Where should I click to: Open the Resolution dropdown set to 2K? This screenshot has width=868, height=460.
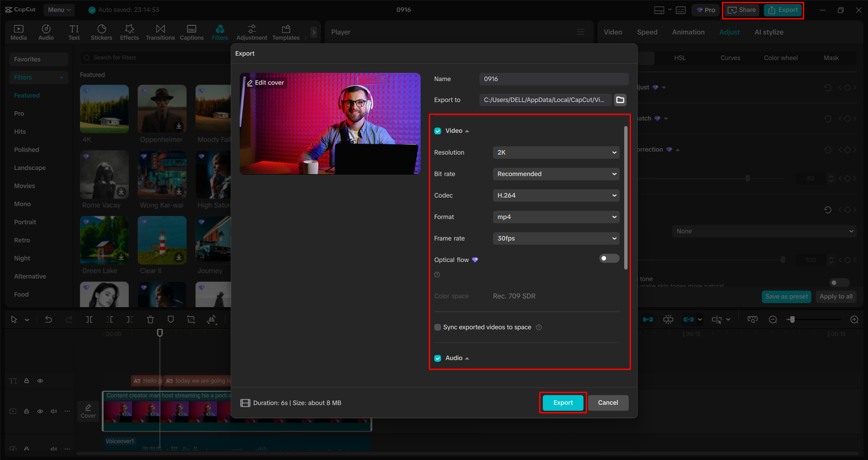(555, 152)
